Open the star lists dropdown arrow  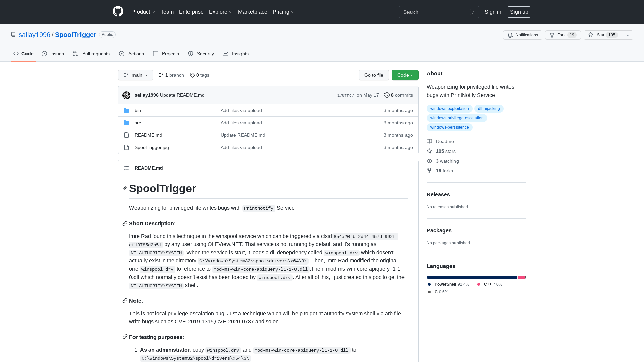point(628,35)
